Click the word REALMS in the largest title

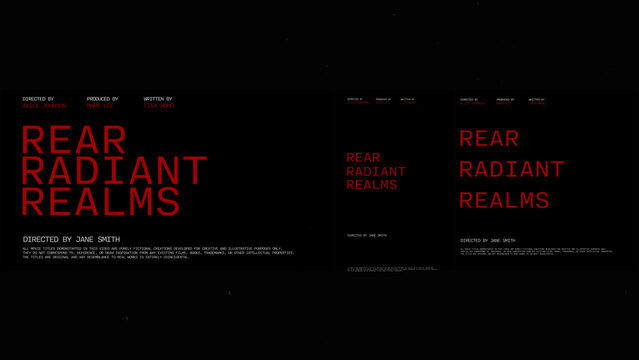(101, 201)
